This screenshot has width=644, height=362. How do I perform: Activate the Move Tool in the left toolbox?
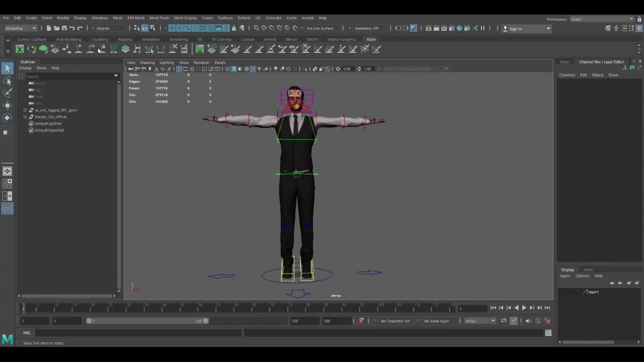coord(7,105)
